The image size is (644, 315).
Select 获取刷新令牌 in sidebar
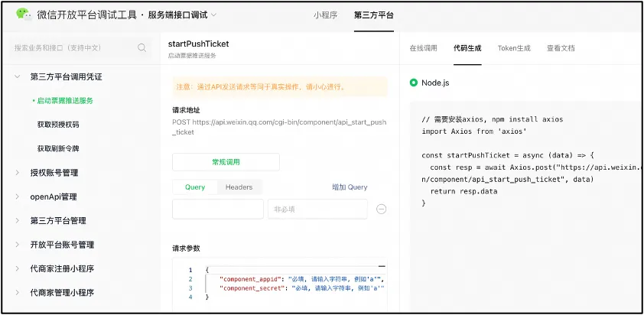click(x=58, y=148)
